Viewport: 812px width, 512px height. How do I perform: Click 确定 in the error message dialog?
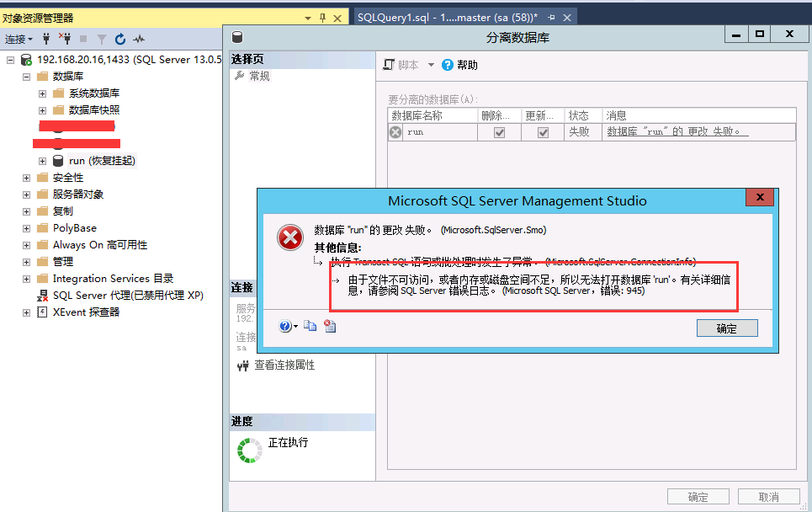coord(727,328)
